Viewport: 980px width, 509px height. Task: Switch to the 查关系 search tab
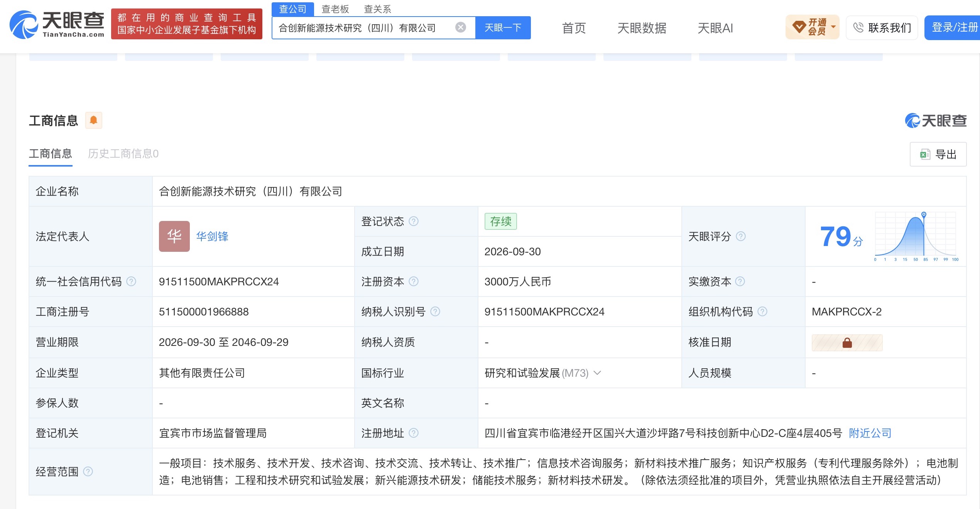[x=378, y=9]
